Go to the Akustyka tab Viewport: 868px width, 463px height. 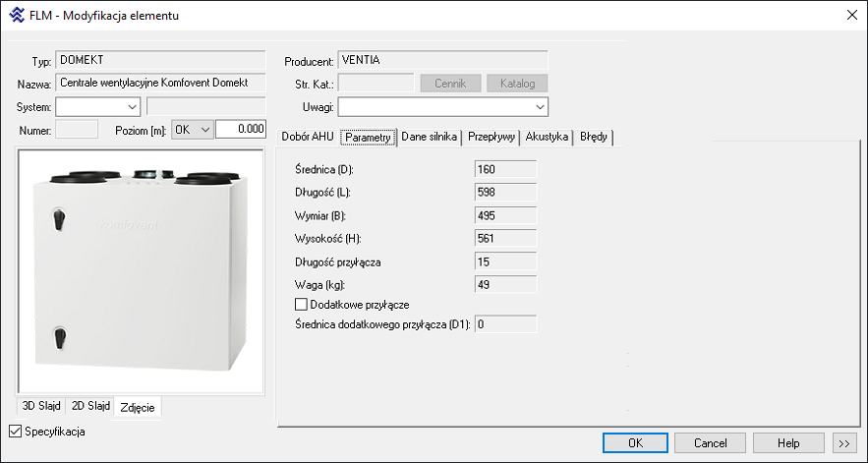pos(547,137)
